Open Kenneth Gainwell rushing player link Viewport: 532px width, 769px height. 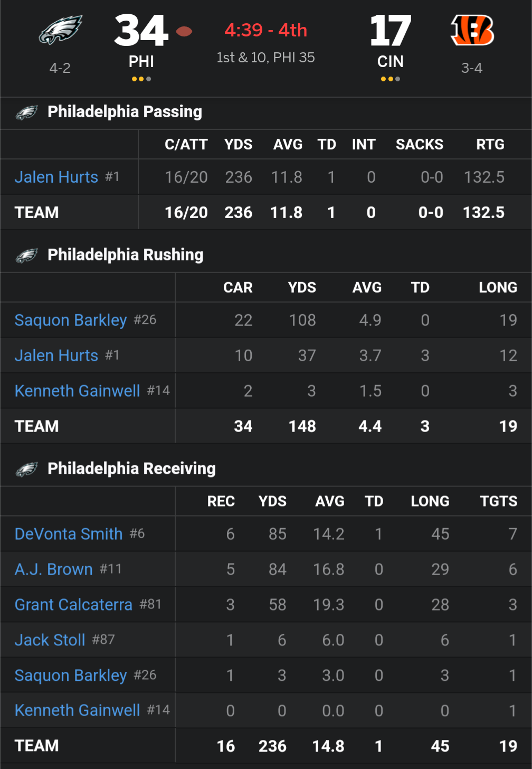click(x=78, y=391)
